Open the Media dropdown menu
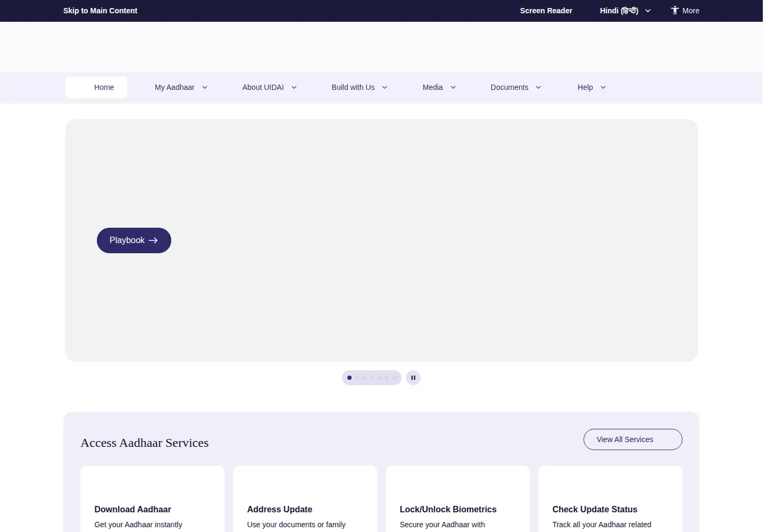The image size is (766, 532). 439,87
